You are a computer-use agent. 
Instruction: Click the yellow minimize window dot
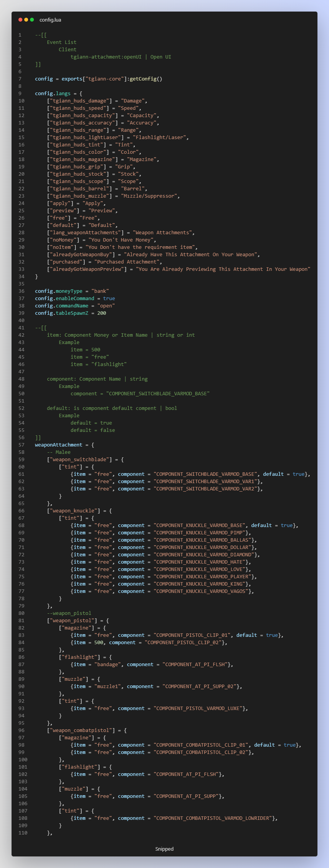(26, 20)
